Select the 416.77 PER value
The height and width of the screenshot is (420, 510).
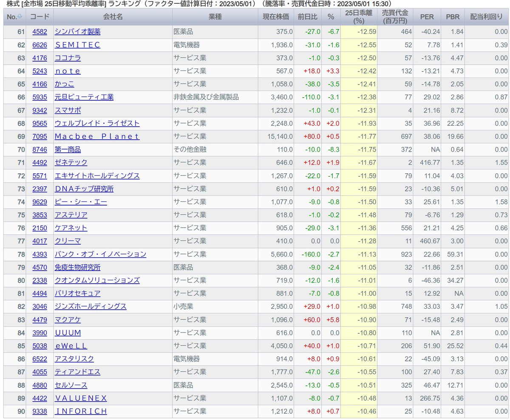coord(430,163)
